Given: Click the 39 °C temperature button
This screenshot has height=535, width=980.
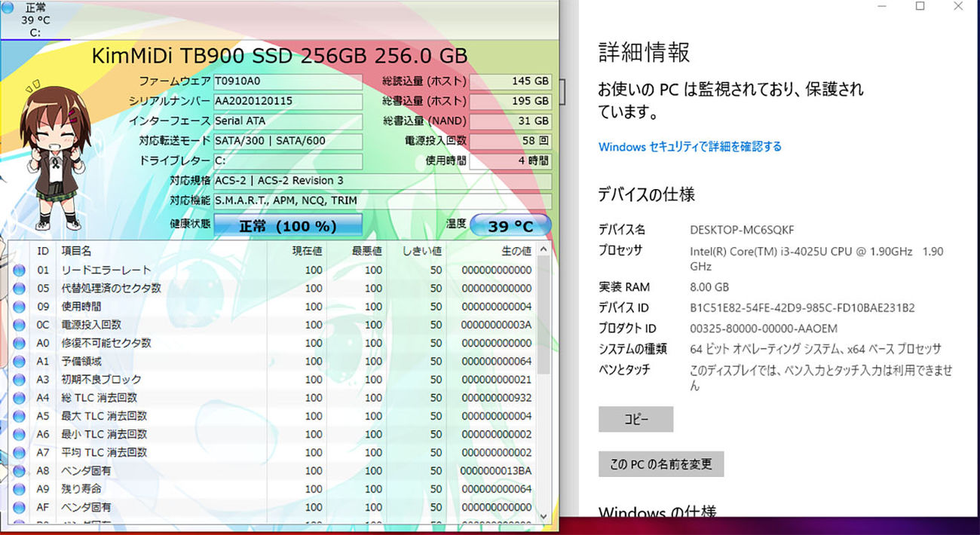Looking at the screenshot, I should click(510, 225).
